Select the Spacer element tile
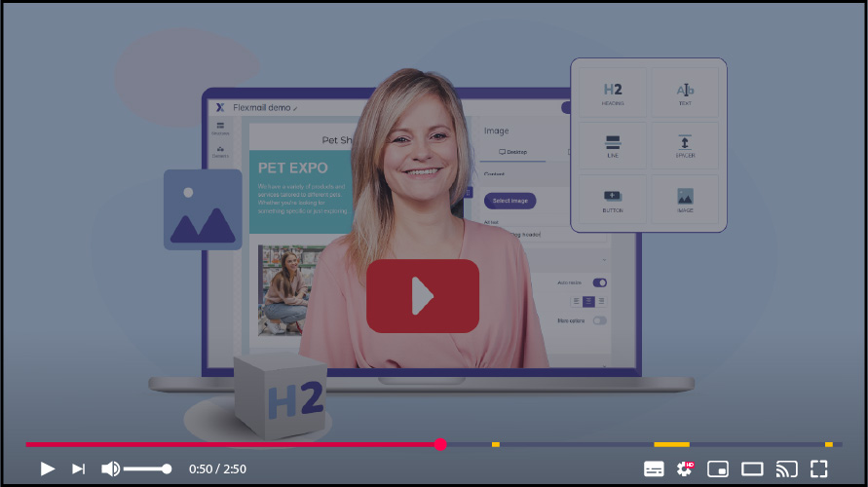868x487 pixels. click(x=685, y=146)
